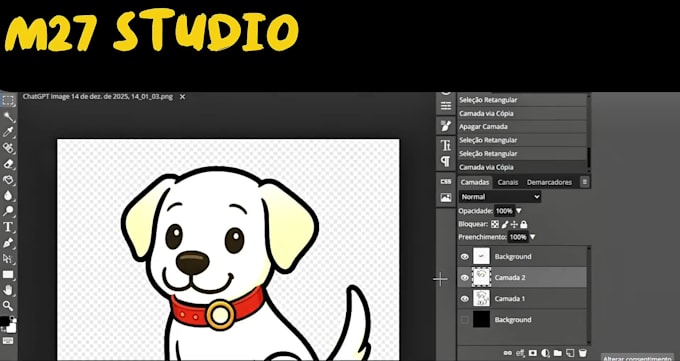Create a new folder in layers
This screenshot has width=680, height=361.
tap(558, 353)
